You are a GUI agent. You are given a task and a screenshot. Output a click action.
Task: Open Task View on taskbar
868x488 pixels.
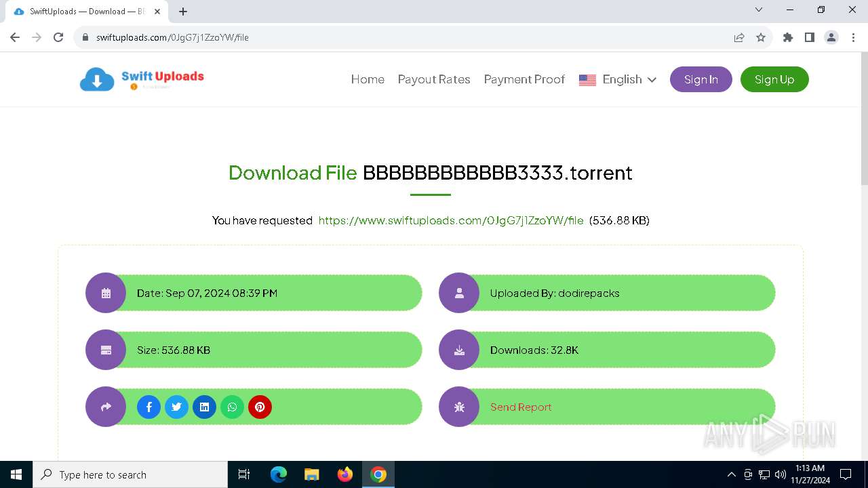point(244,474)
